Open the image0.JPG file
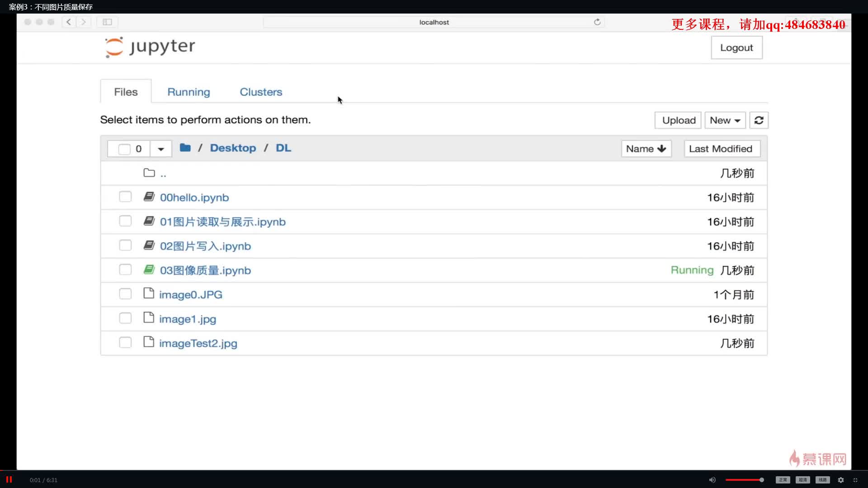The image size is (868, 488). pos(191,295)
